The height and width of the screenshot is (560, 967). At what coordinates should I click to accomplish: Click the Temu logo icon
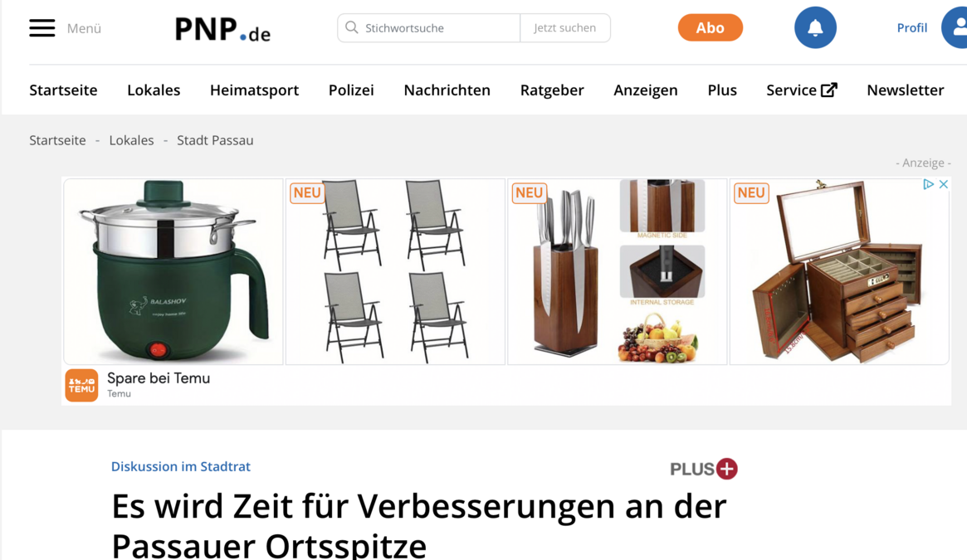point(81,386)
